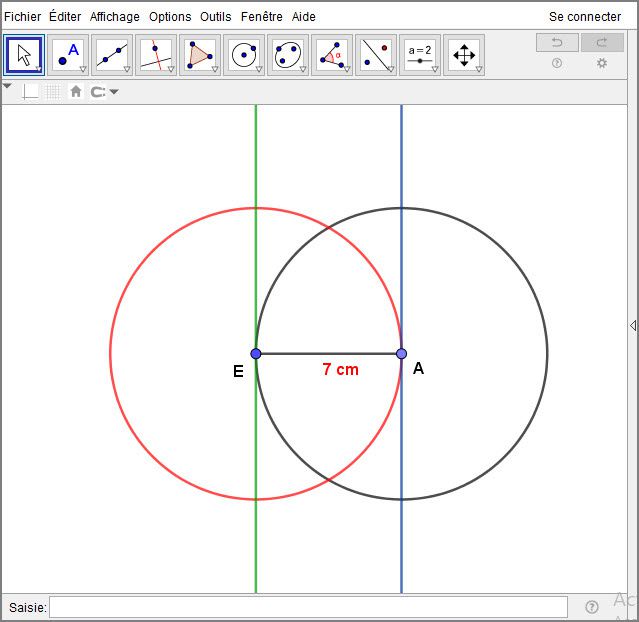Click the label A
This screenshot has width=639, height=622.
click(x=419, y=368)
